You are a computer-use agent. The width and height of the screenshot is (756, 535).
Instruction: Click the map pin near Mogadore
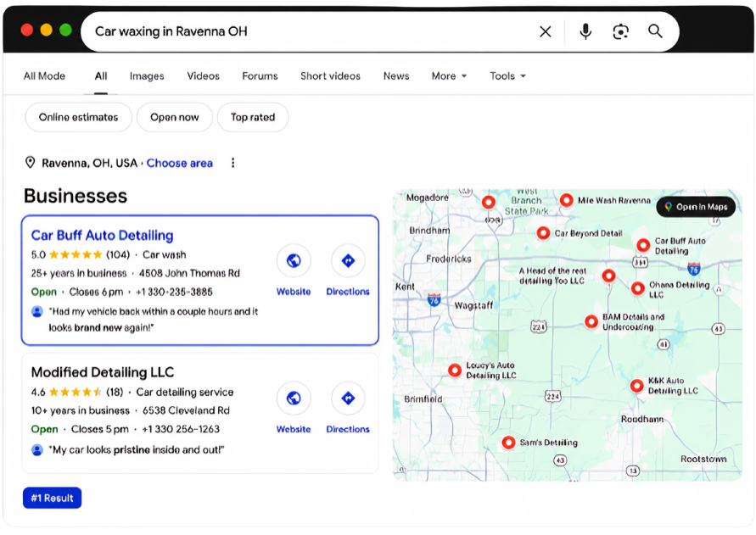click(x=489, y=202)
